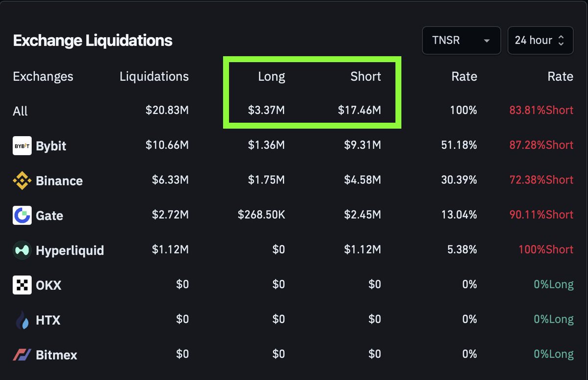This screenshot has height=380, width=588.
Task: Click the Liquidations column header
Action: pyautogui.click(x=154, y=76)
